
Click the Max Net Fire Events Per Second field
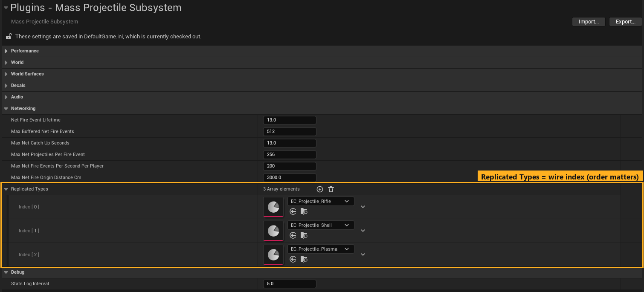click(x=290, y=166)
